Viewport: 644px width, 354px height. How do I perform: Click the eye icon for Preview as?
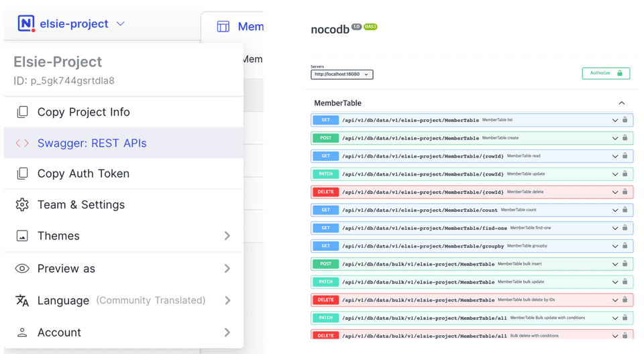[22, 268]
